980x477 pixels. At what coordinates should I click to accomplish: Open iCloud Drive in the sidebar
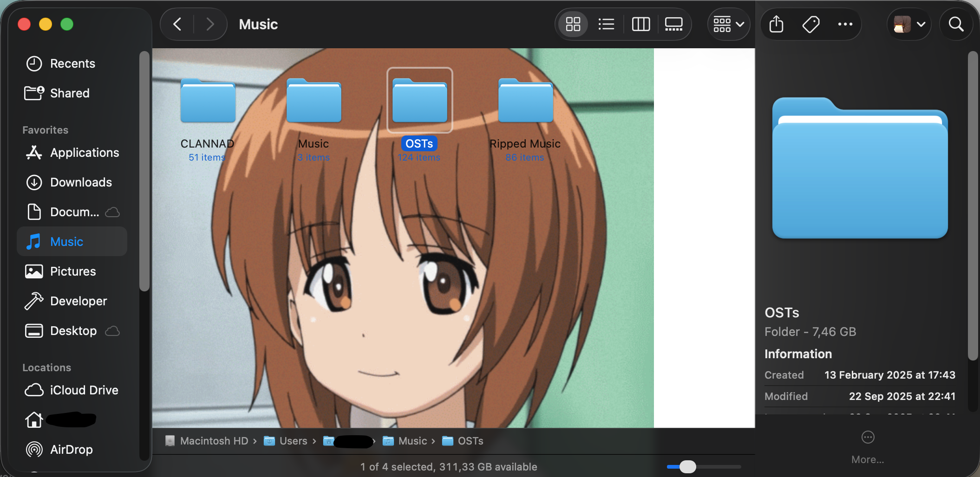point(72,390)
